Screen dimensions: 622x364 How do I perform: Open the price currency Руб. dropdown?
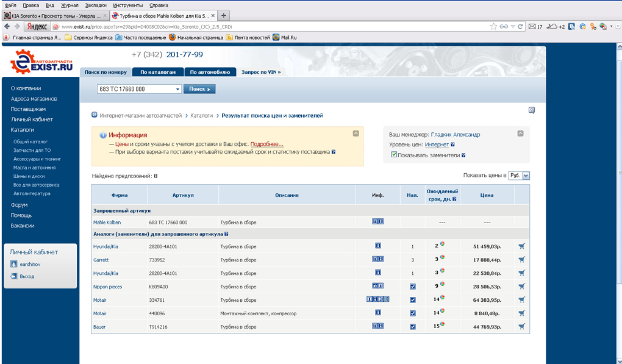[520, 176]
